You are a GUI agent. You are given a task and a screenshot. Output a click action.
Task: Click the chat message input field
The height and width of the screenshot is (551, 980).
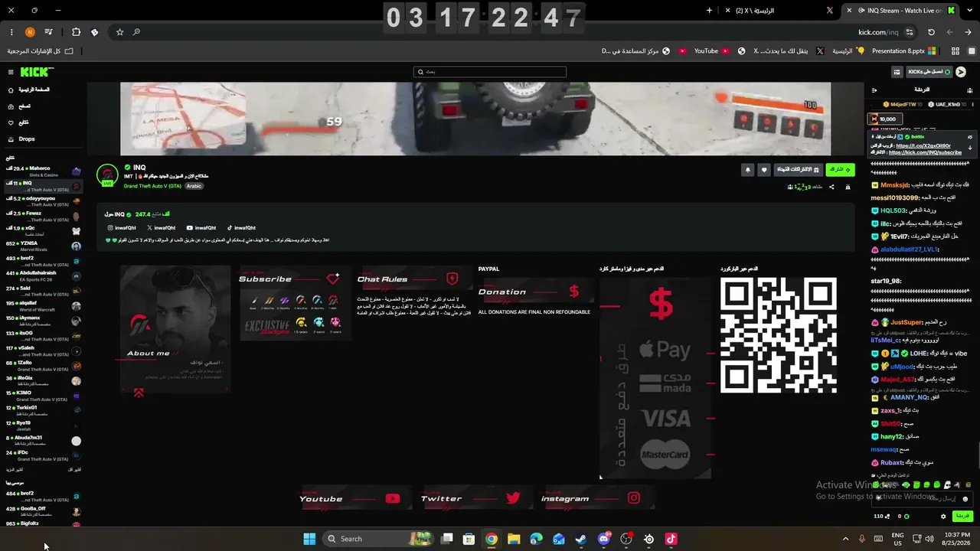tap(923, 498)
